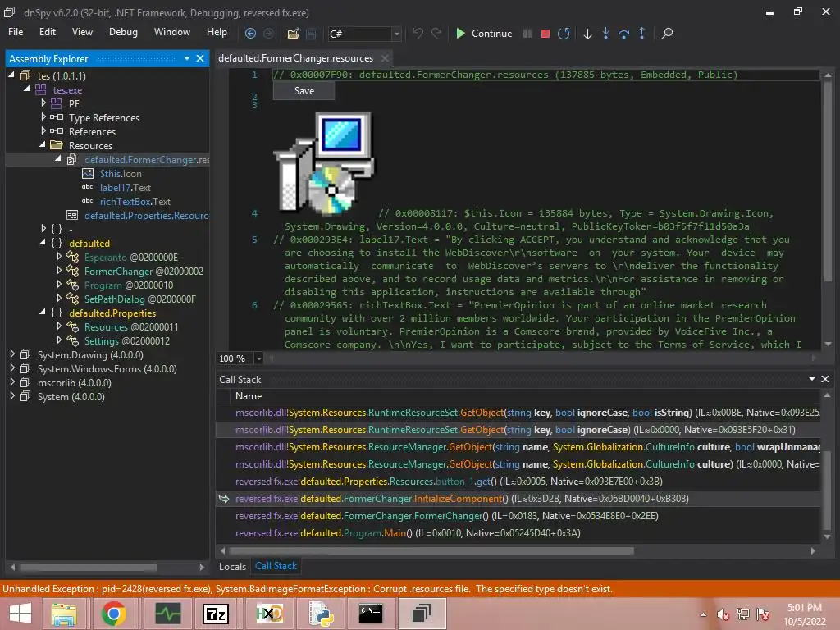Select the Program @02000010 class
Image resolution: width=840 pixels, height=630 pixels.
pyautogui.click(x=129, y=285)
